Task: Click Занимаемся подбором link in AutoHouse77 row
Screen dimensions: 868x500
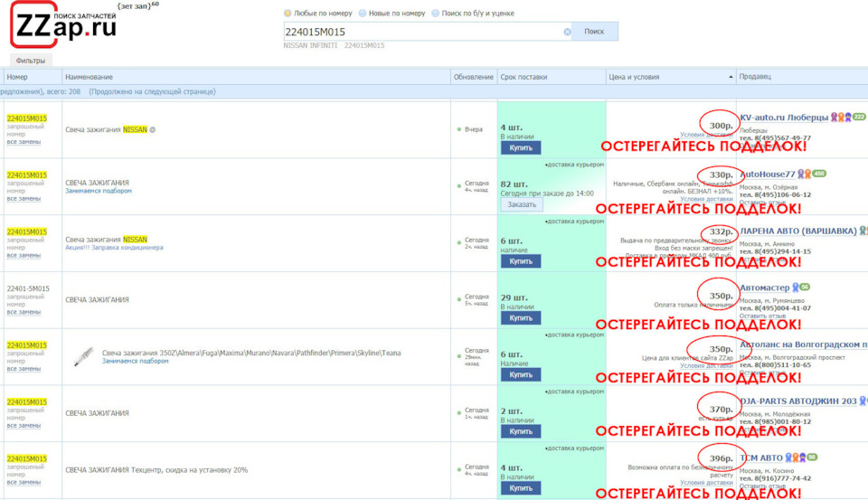Action: [99, 191]
